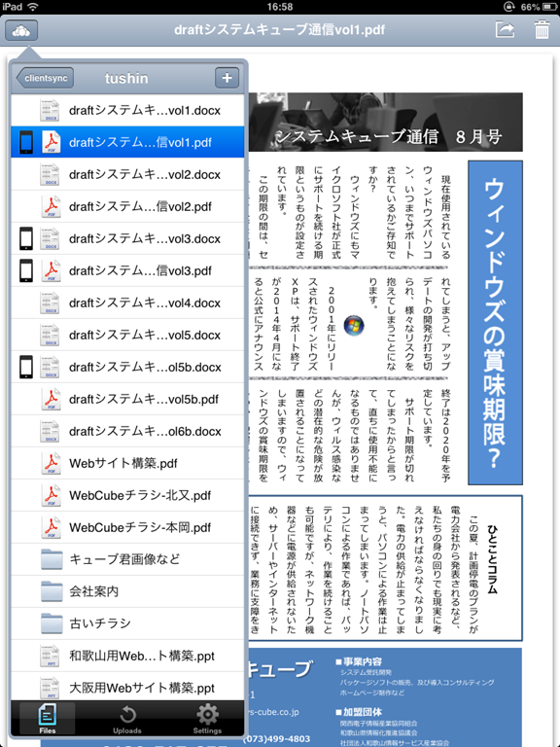Select the Files tab
Viewport: 560px width, 747px height.
pos(47,720)
